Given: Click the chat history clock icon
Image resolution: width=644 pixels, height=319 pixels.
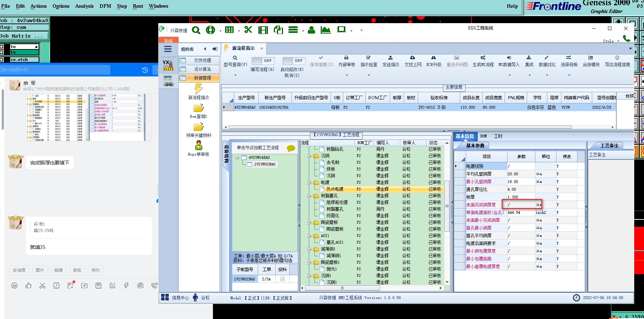Looking at the screenshot, I should pos(145,70).
